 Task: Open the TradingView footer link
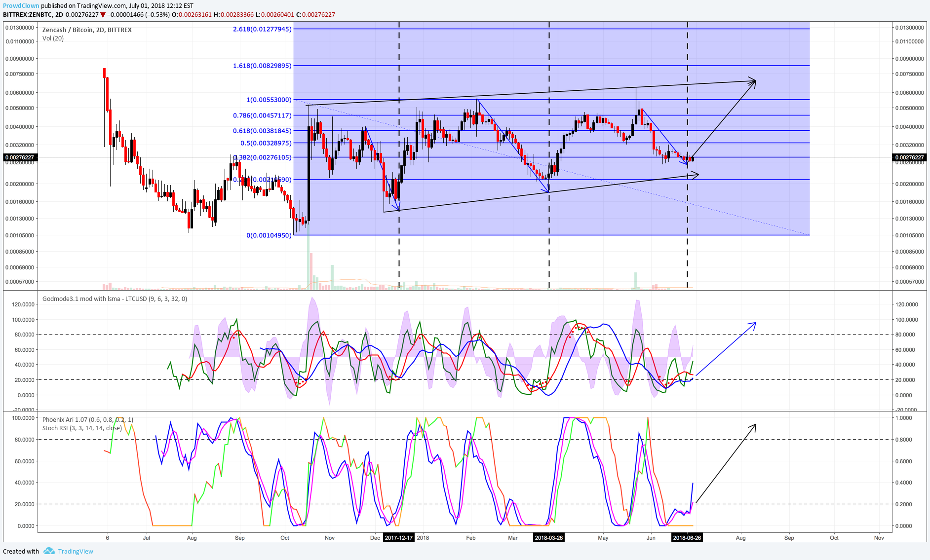click(76, 551)
